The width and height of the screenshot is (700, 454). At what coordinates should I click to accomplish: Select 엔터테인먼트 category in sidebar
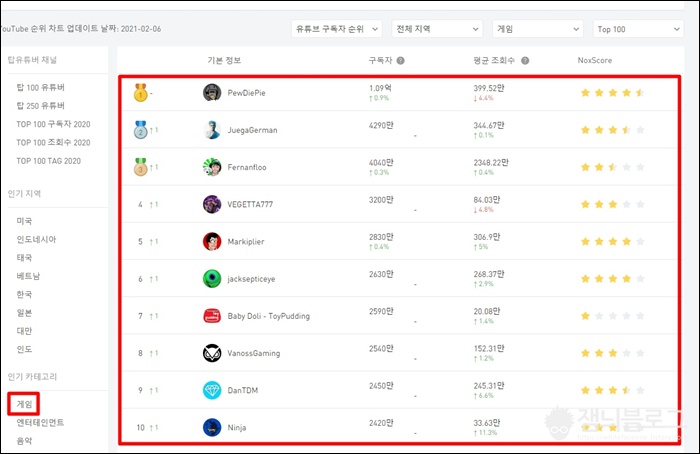coord(40,422)
